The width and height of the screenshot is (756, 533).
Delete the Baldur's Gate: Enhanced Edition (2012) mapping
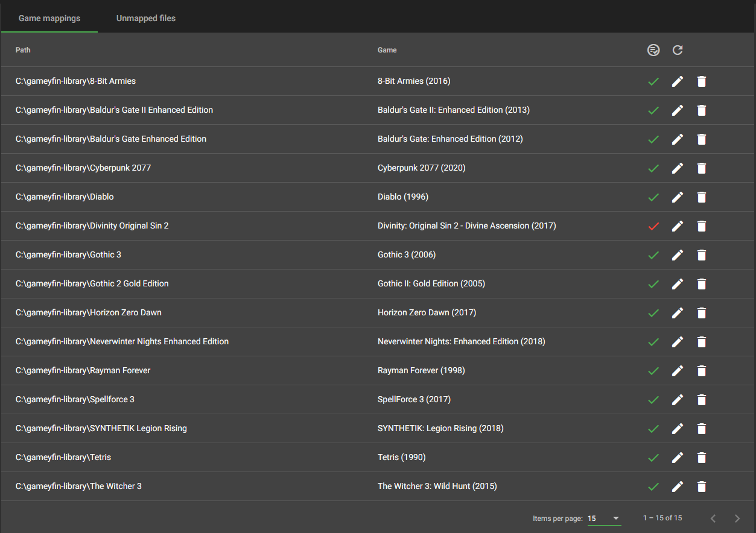[701, 139]
